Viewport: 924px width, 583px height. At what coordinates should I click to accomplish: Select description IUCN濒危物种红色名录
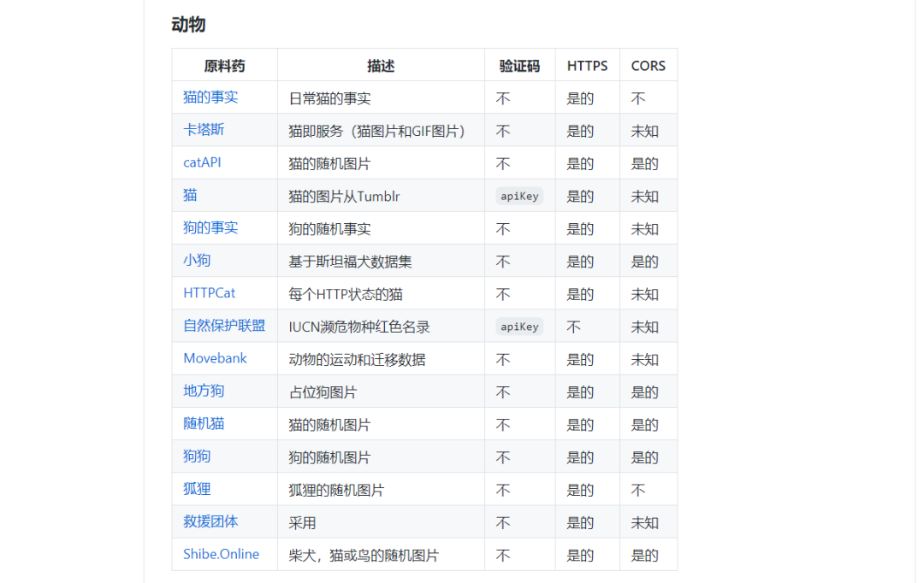pos(359,327)
